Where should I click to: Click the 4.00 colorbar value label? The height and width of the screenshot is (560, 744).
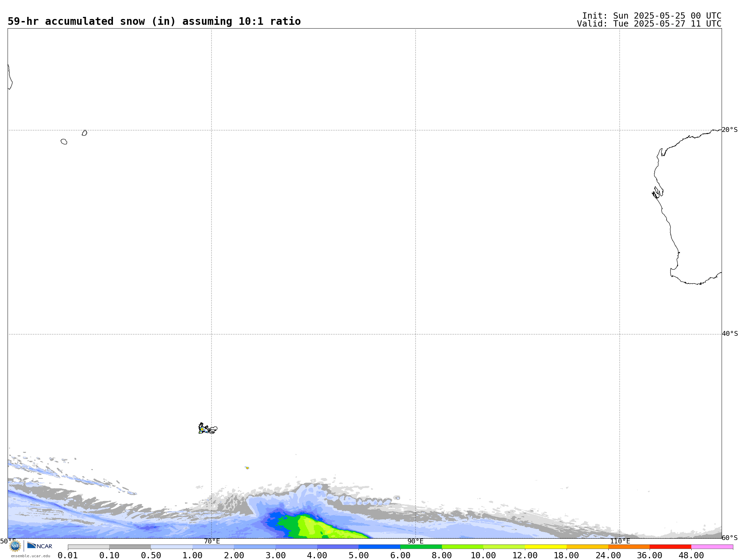pos(317,556)
